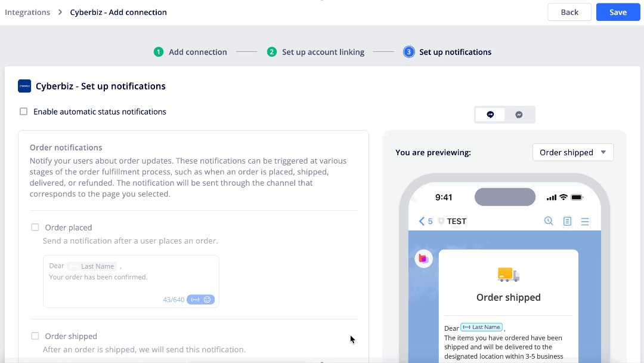This screenshot has width=644, height=363.
Task: Open hamburger menu in phone preview
Action: (x=585, y=222)
